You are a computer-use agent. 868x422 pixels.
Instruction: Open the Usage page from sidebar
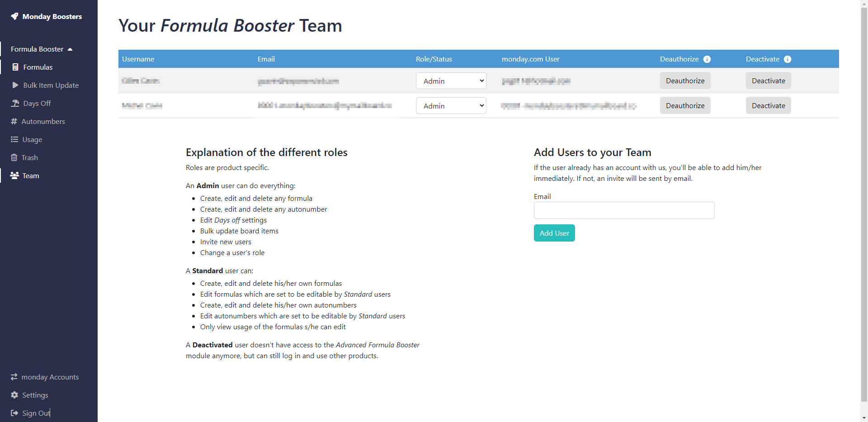[32, 139]
